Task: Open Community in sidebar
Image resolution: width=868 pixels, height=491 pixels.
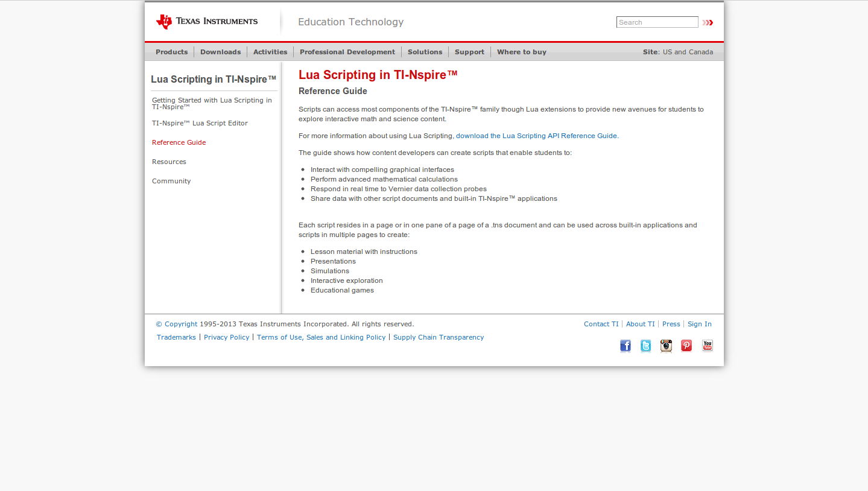Action: 171,181
